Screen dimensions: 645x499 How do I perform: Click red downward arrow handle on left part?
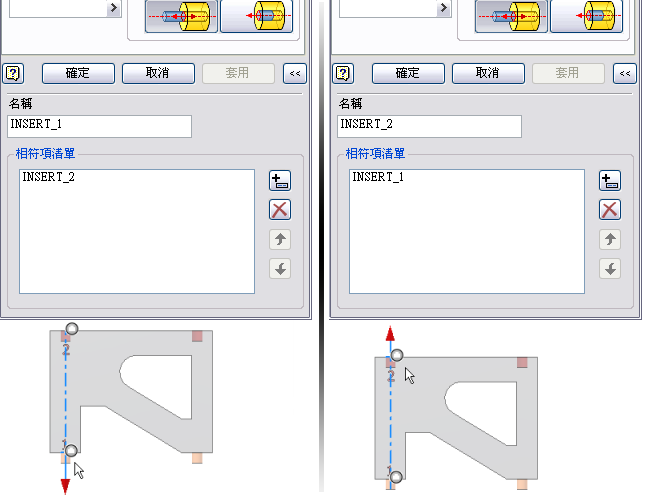65,486
